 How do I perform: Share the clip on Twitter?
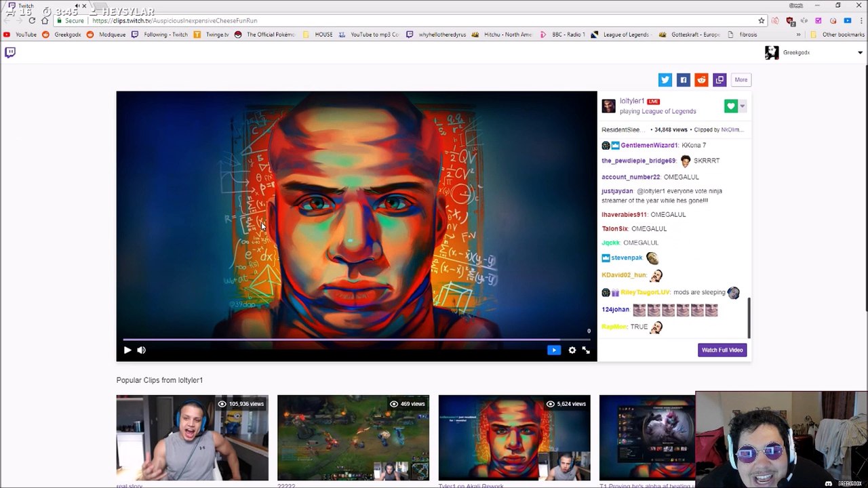click(665, 80)
